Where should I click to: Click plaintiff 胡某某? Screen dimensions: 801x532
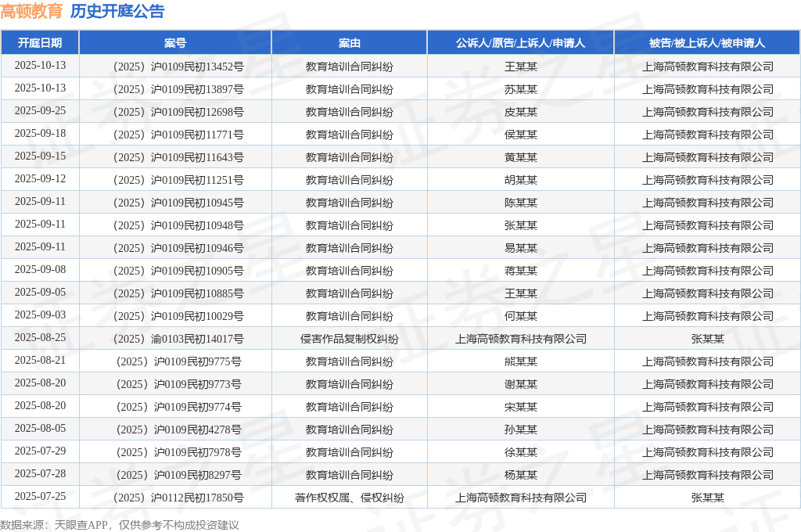point(520,180)
